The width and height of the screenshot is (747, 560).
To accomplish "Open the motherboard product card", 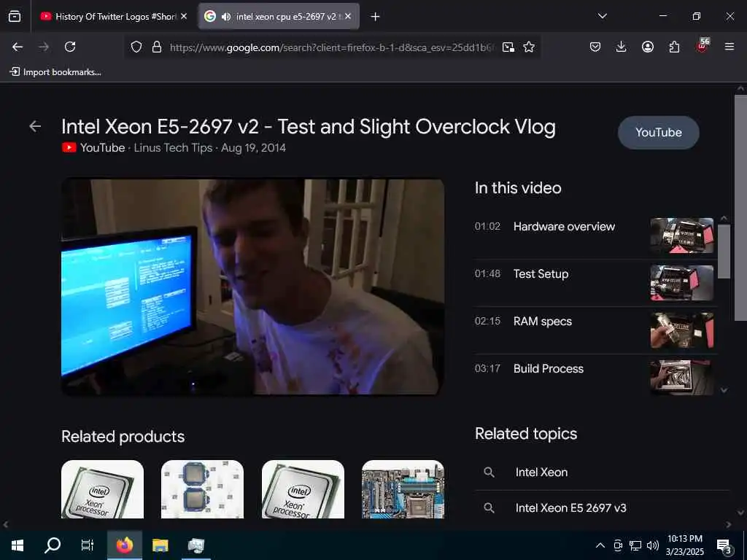I will pos(403,489).
